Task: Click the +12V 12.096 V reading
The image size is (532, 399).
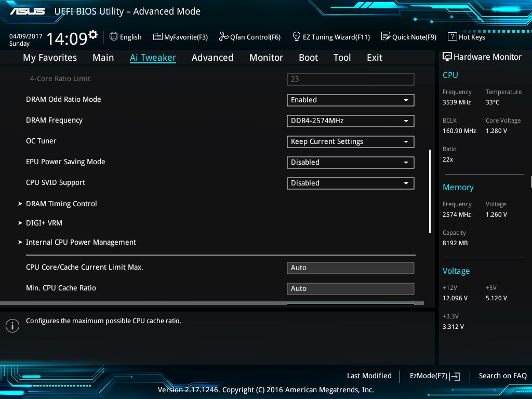Action: [x=455, y=298]
